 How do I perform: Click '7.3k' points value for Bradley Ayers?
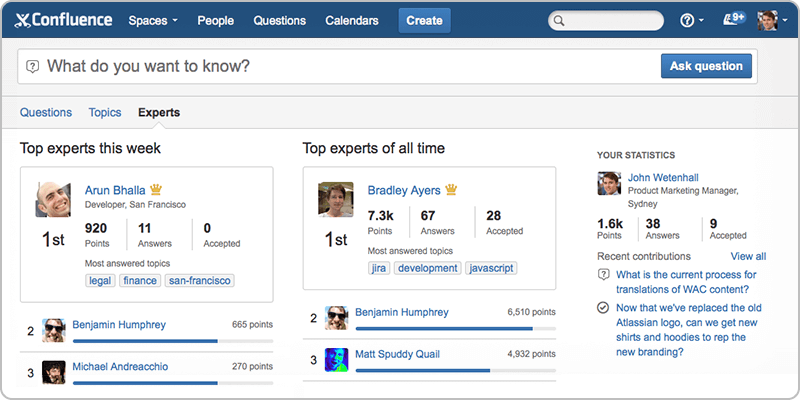click(x=381, y=215)
